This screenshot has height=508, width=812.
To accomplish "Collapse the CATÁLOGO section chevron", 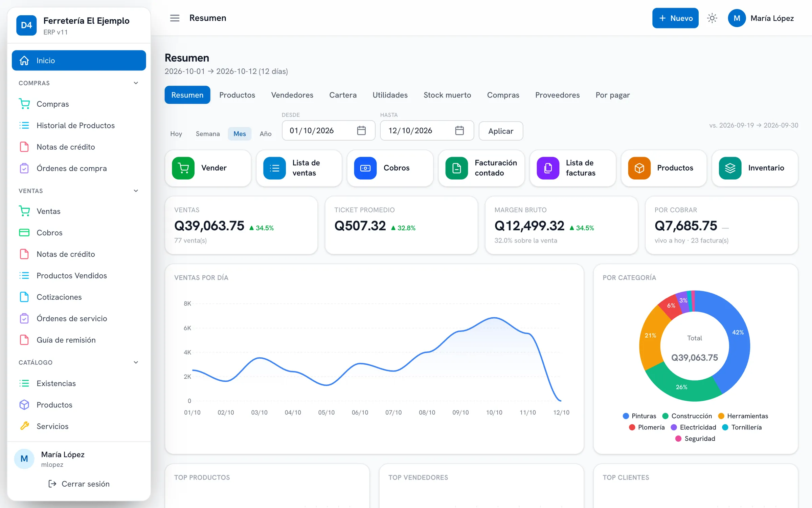I will (x=136, y=362).
